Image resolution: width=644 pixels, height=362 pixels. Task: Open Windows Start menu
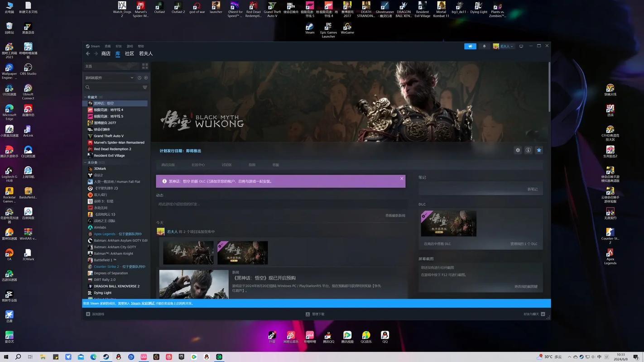[x=6, y=357]
